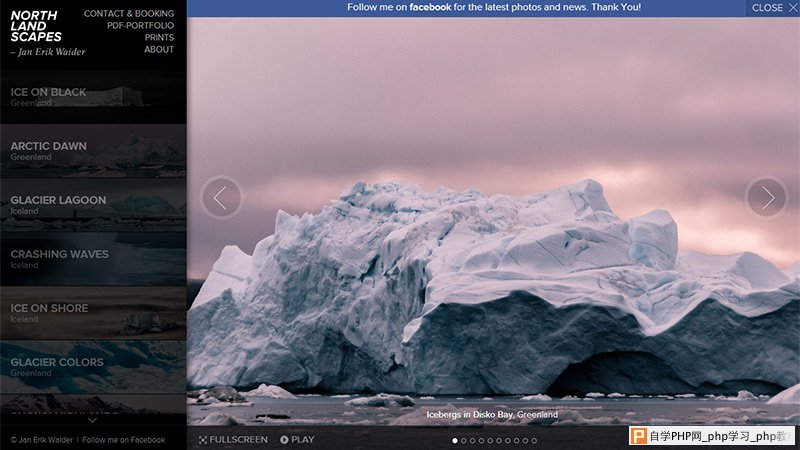Go to the previous photo with left arrow
Viewport: 800px width, 450px height.
pyautogui.click(x=221, y=197)
